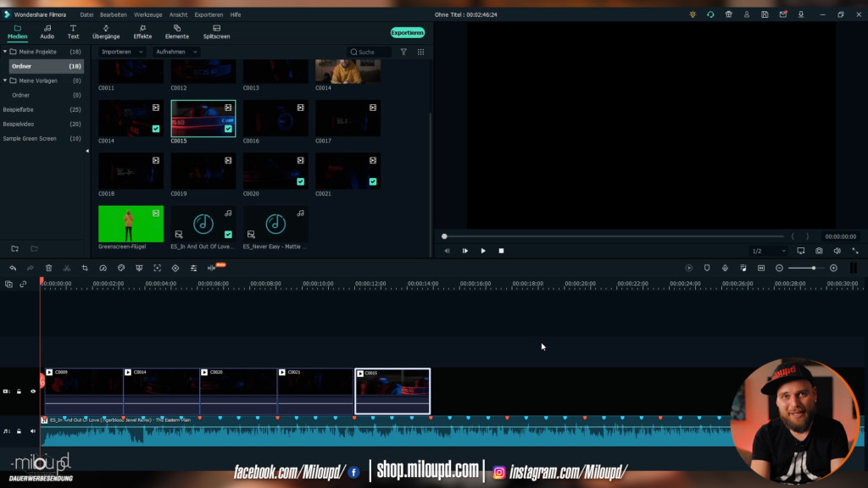Viewport: 868px width, 488px height.
Task: Lock the audio track
Action: coord(19,431)
